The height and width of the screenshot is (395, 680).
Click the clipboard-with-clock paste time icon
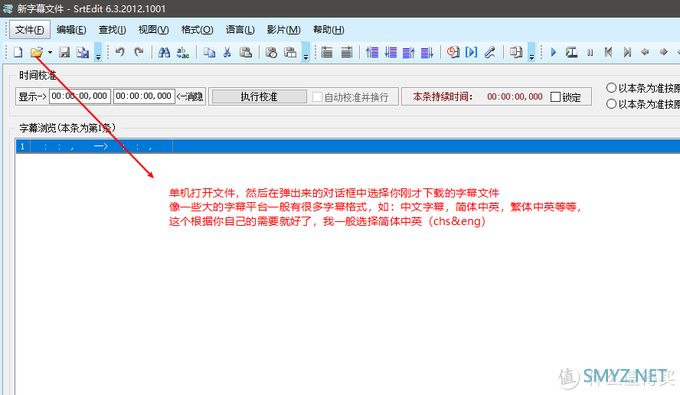coord(271,52)
